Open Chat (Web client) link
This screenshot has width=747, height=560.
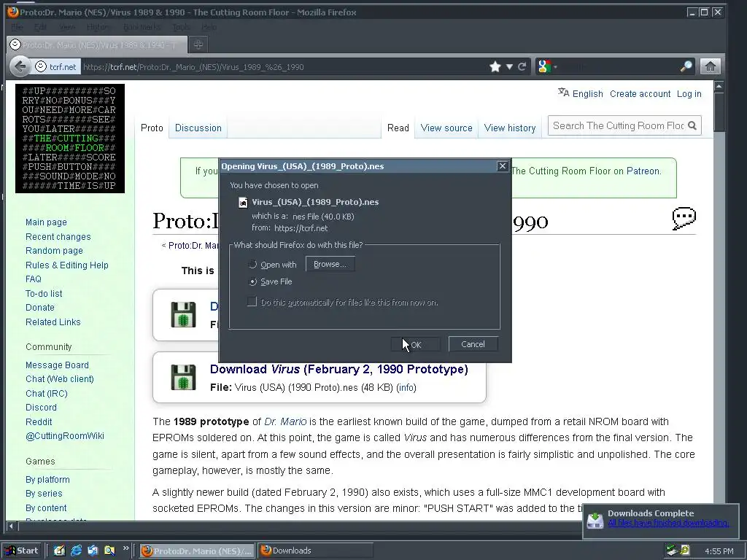pos(60,379)
